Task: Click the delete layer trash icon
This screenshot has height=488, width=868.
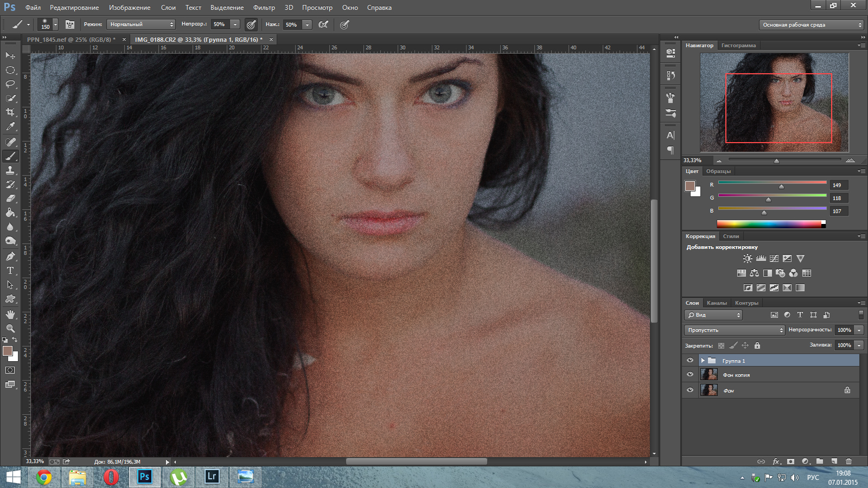Action: pos(848,461)
